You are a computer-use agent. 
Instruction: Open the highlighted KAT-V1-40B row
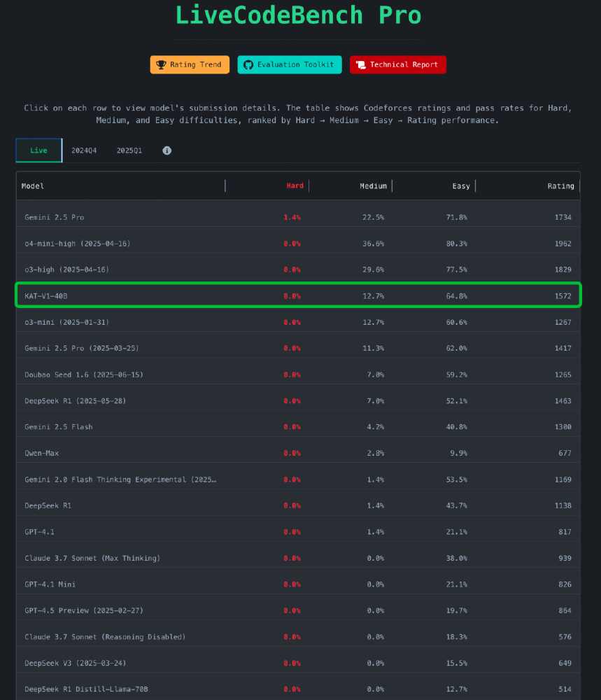pos(298,295)
